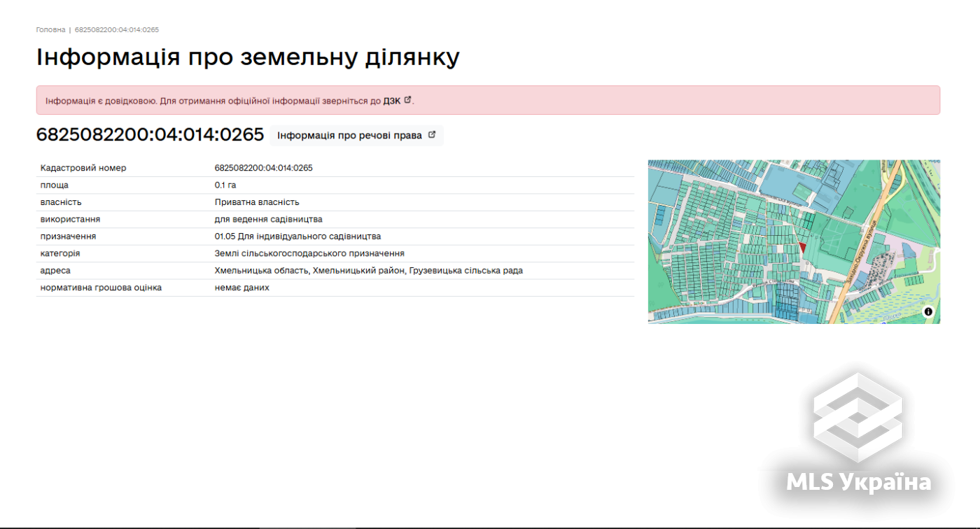Open Інформація про речові права button
Screen dimensions: 980x529
[x=356, y=135]
